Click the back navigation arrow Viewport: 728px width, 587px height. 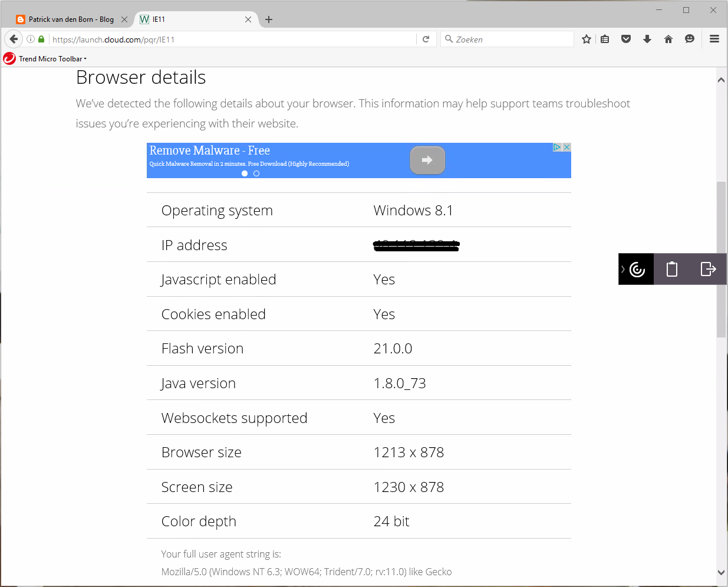(14, 40)
